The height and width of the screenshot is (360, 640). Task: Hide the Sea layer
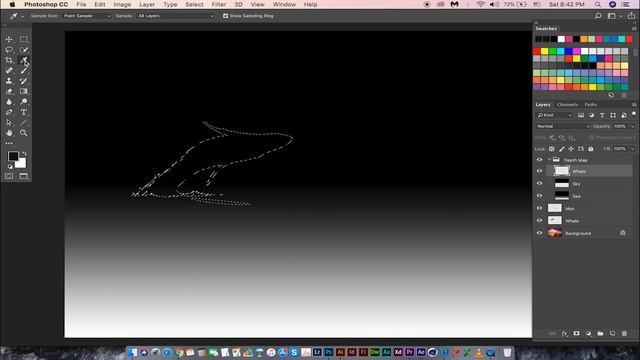click(540, 196)
